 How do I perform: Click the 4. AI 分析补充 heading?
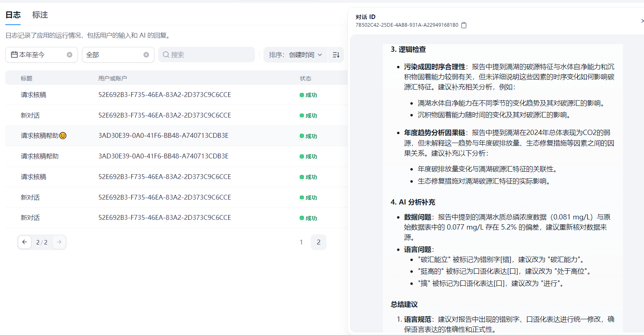[413, 202]
